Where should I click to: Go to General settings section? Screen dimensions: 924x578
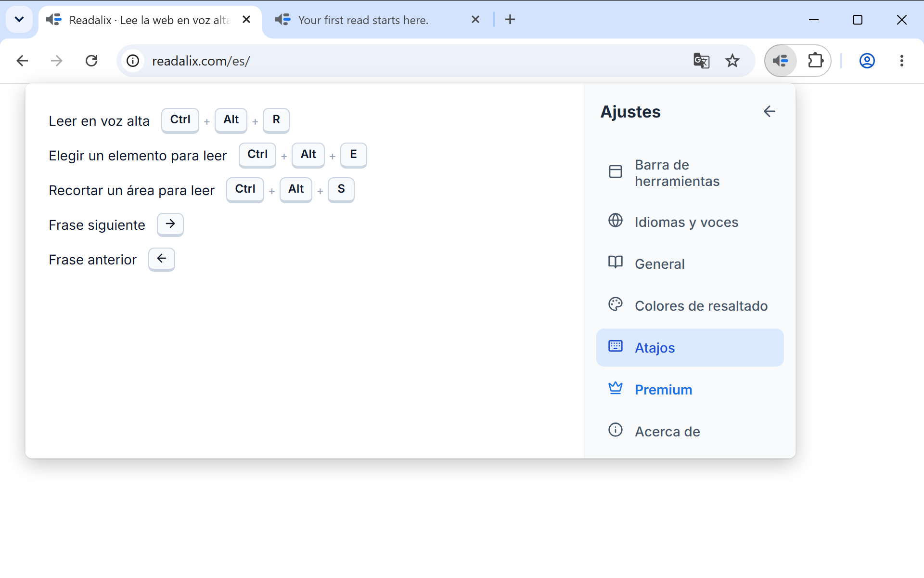690,264
